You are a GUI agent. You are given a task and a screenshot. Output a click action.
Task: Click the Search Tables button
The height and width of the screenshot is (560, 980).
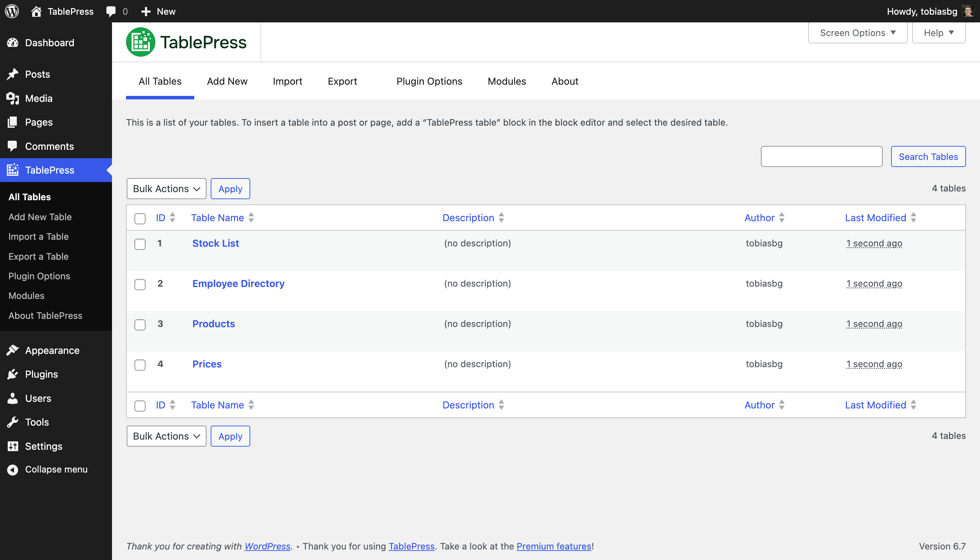click(x=928, y=156)
